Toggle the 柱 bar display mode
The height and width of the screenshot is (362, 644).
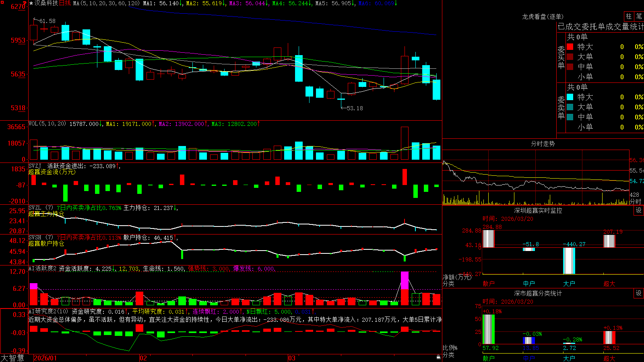[x=629, y=16]
